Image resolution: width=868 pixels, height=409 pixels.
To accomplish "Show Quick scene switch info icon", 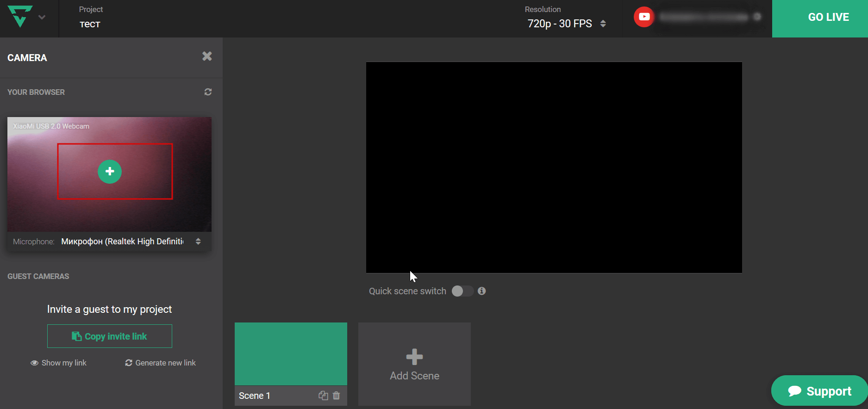I will (482, 291).
